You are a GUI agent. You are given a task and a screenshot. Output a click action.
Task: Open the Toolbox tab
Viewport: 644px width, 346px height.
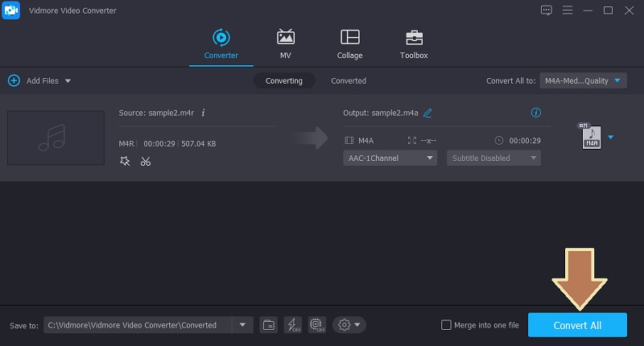414,44
